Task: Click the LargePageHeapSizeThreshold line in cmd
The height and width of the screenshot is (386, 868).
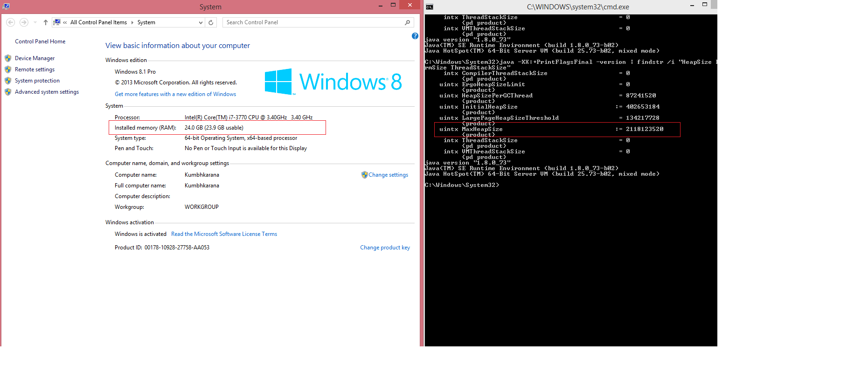Action: point(549,118)
